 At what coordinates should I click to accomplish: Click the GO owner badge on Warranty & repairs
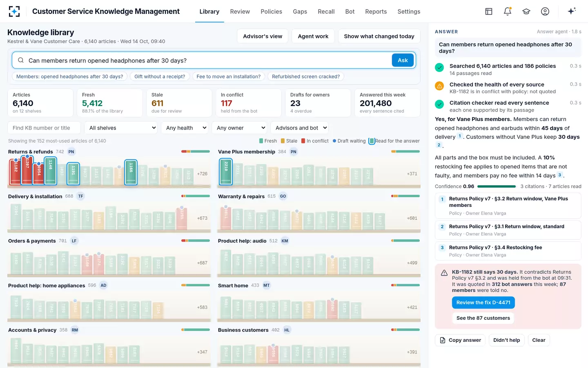tap(283, 196)
